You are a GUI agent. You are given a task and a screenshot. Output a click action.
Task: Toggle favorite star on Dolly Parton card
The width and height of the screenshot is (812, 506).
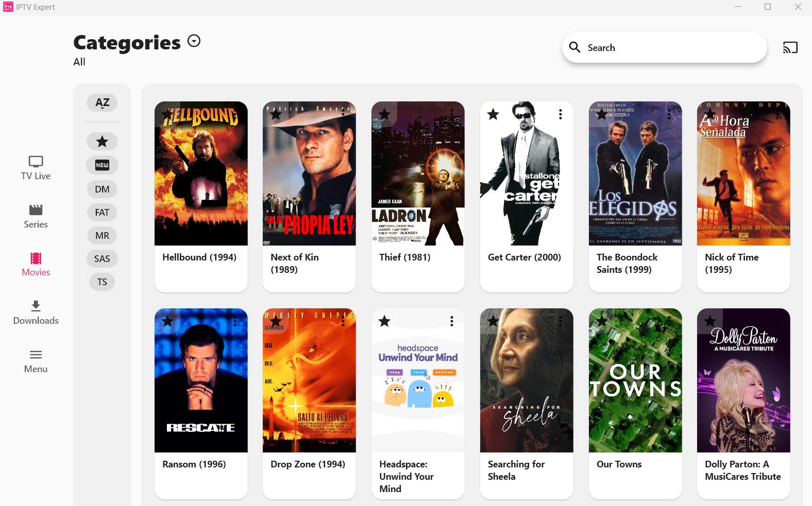710,321
